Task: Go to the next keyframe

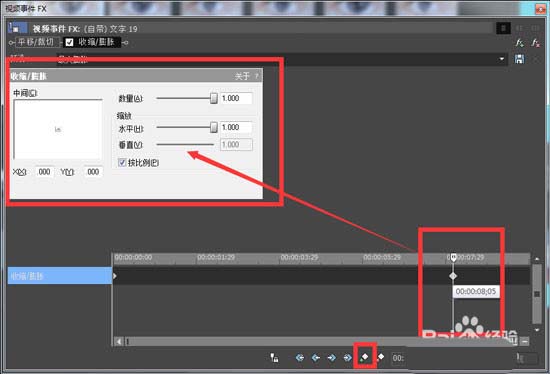Action: tap(331, 358)
